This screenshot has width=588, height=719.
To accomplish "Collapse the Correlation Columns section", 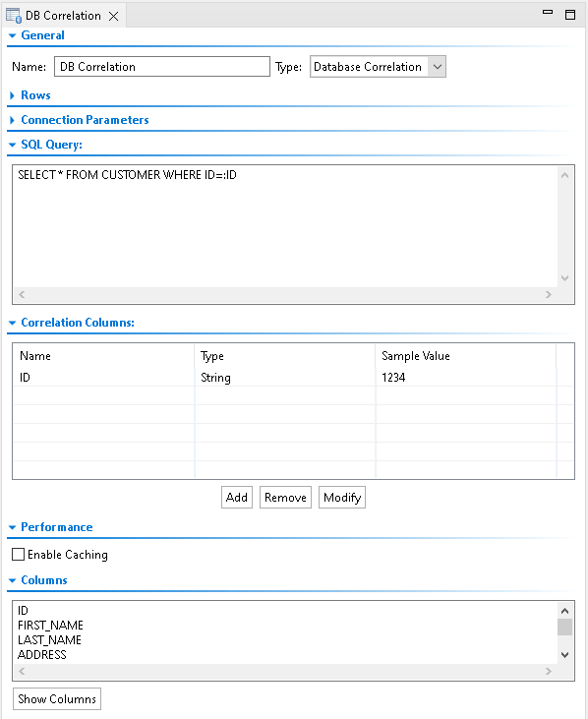I will click(13, 323).
